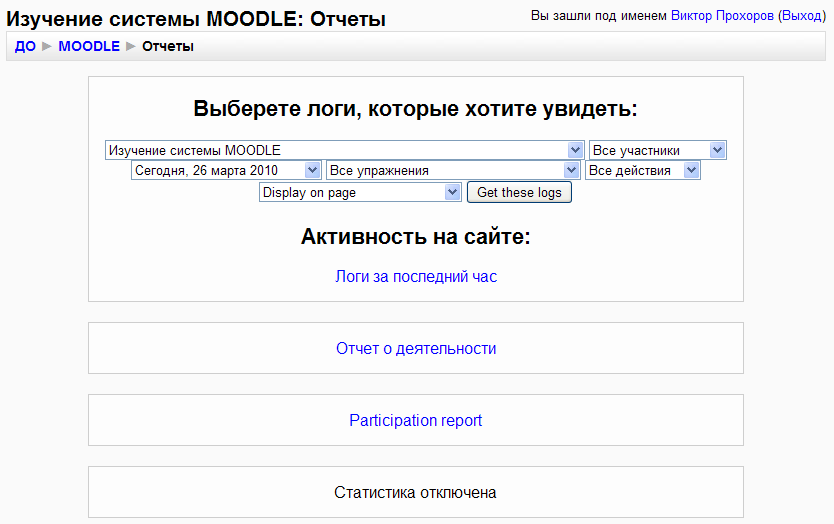
Task: Log out via 'Выход' link
Action: point(802,16)
